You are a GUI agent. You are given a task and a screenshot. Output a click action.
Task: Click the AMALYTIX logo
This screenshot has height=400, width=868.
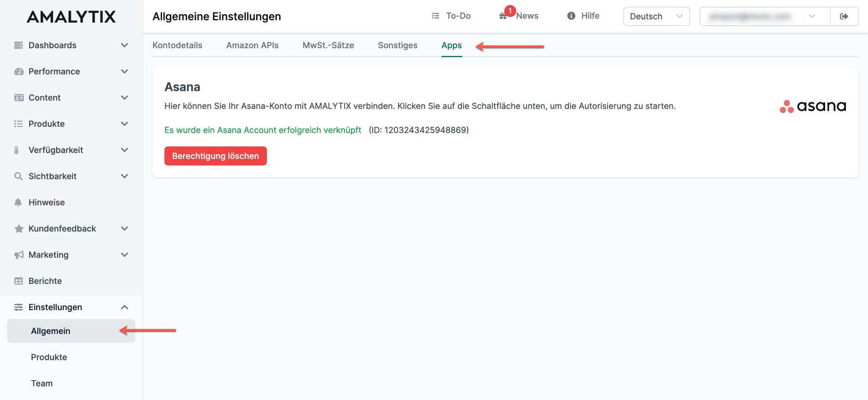coord(71,17)
